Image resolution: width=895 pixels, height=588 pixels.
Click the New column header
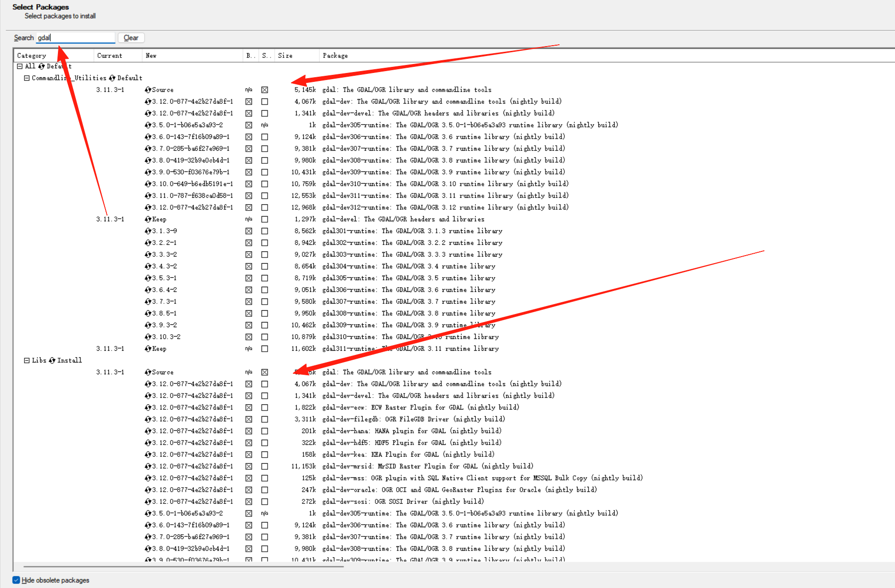click(192, 56)
